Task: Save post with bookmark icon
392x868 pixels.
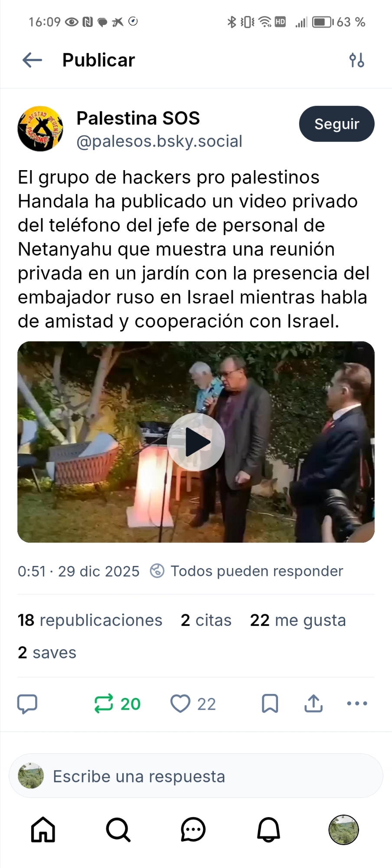Action: 270,704
